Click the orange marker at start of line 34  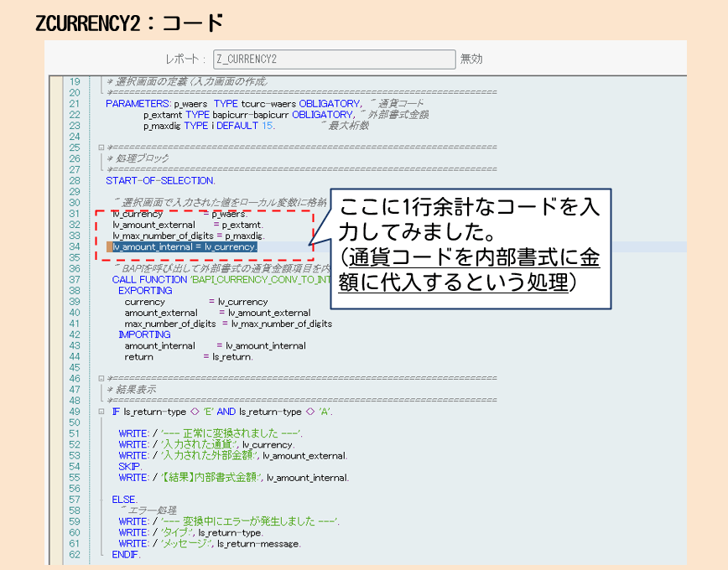[109, 246]
